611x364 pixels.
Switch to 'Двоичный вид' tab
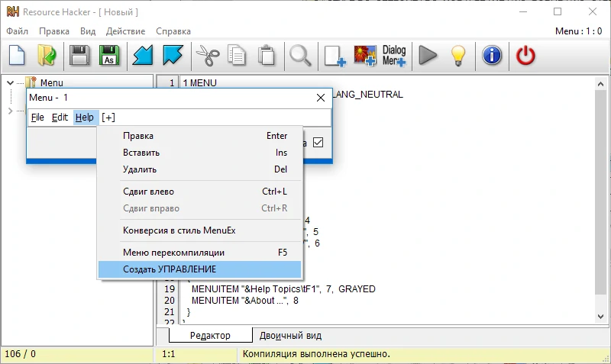[x=290, y=336]
